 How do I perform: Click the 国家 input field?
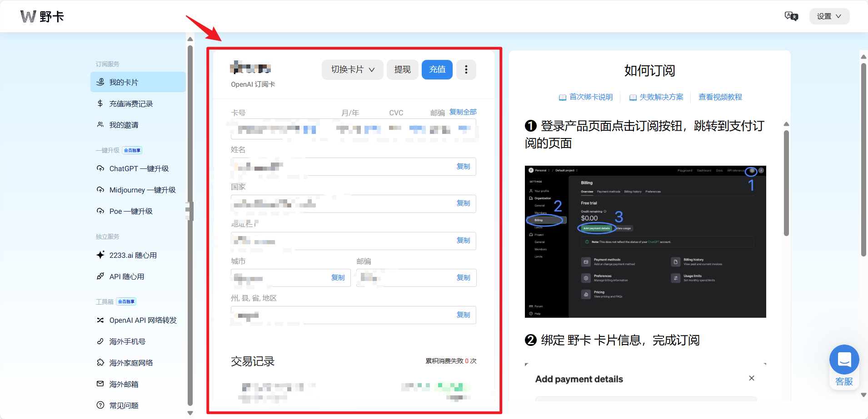[354, 204]
